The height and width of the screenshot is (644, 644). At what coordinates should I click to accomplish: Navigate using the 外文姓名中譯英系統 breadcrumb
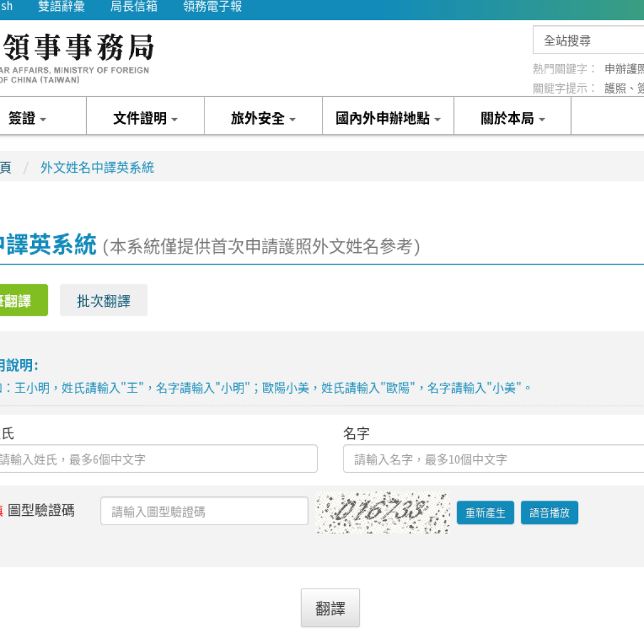(97, 167)
